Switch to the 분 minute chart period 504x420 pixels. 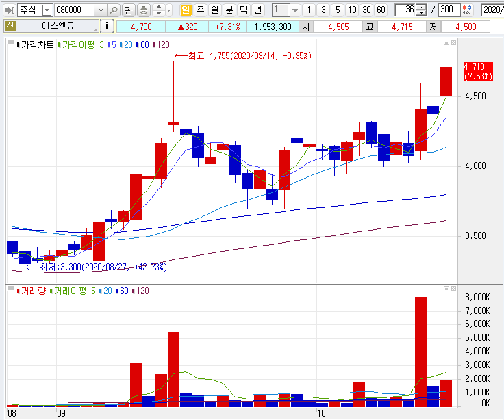pos(229,10)
